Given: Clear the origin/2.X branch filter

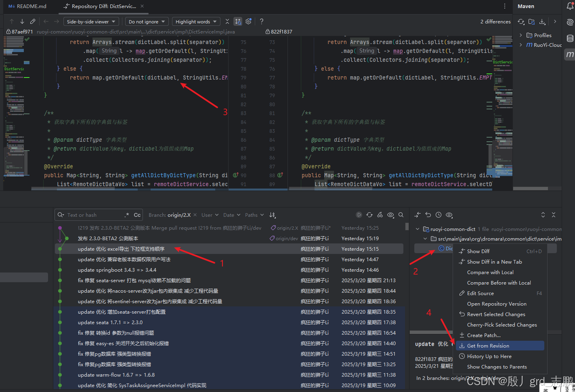Looking at the screenshot, I should (195, 215).
